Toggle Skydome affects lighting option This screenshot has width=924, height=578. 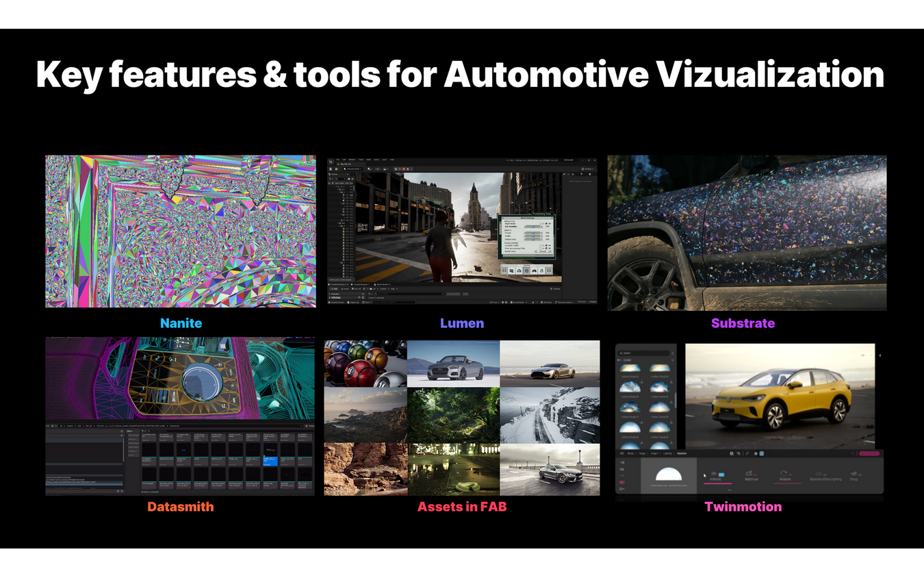point(819,474)
